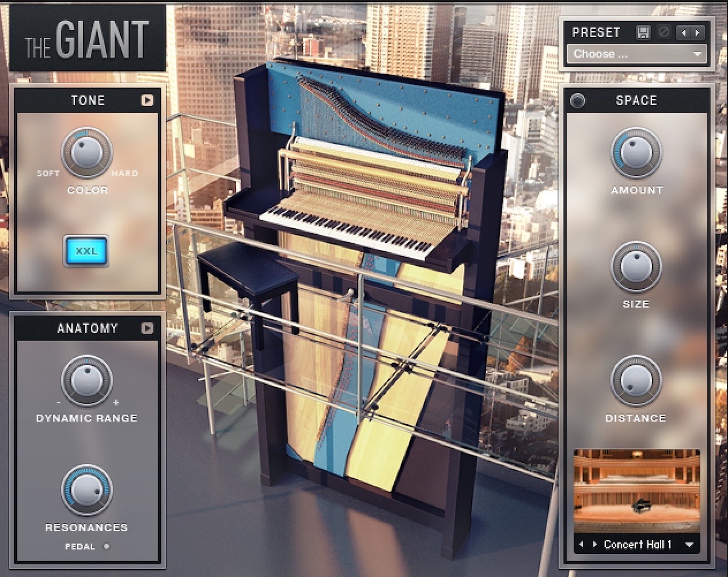Open the Concert Hall 1 room dropdown arrow

pos(689,545)
